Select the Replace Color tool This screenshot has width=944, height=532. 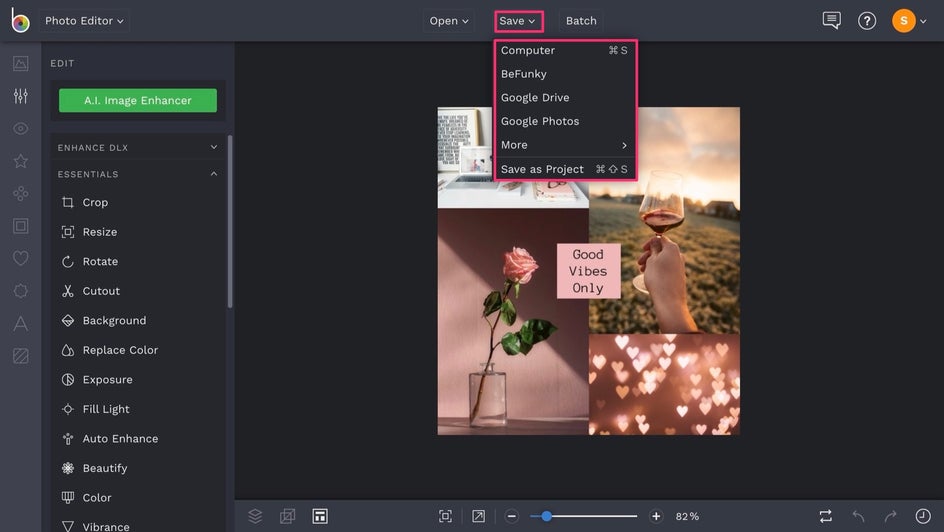pyautogui.click(x=138, y=350)
